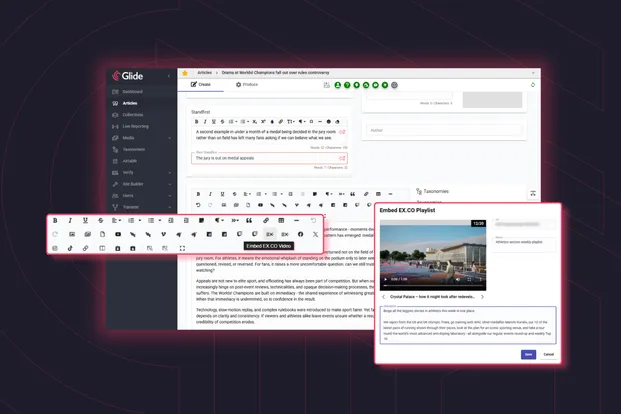Expand the Verify sidebar submenu
The image size is (621, 414).
coord(170,173)
